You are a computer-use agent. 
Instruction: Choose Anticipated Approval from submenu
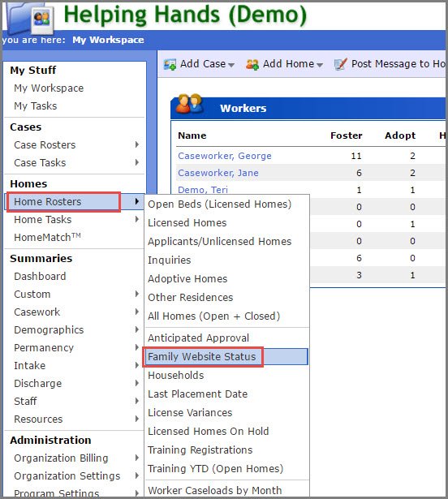pyautogui.click(x=198, y=338)
